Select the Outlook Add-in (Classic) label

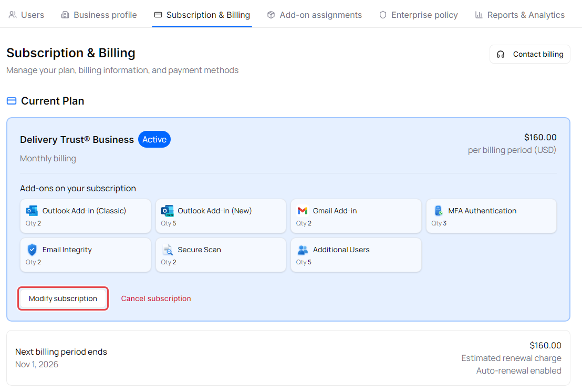(x=84, y=211)
